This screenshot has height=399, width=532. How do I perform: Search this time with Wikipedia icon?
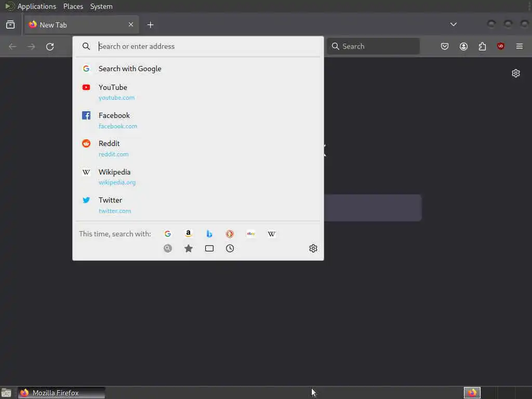pyautogui.click(x=271, y=234)
